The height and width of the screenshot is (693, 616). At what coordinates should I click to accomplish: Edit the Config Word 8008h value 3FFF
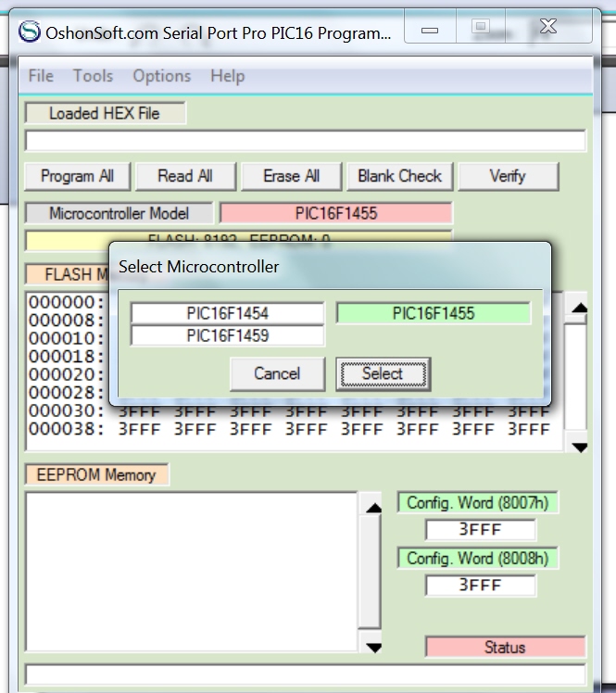pos(481,586)
